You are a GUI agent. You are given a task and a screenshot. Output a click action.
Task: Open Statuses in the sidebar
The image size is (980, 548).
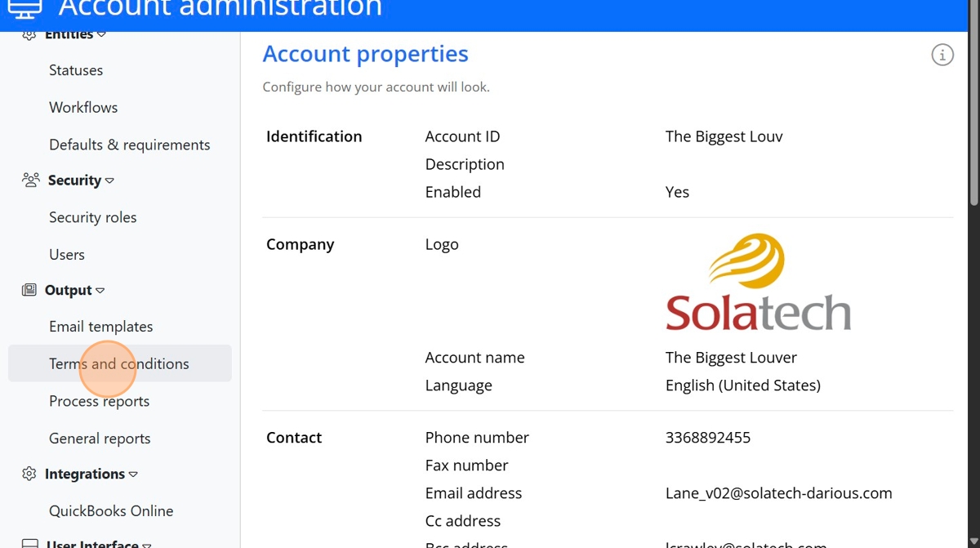click(x=76, y=70)
